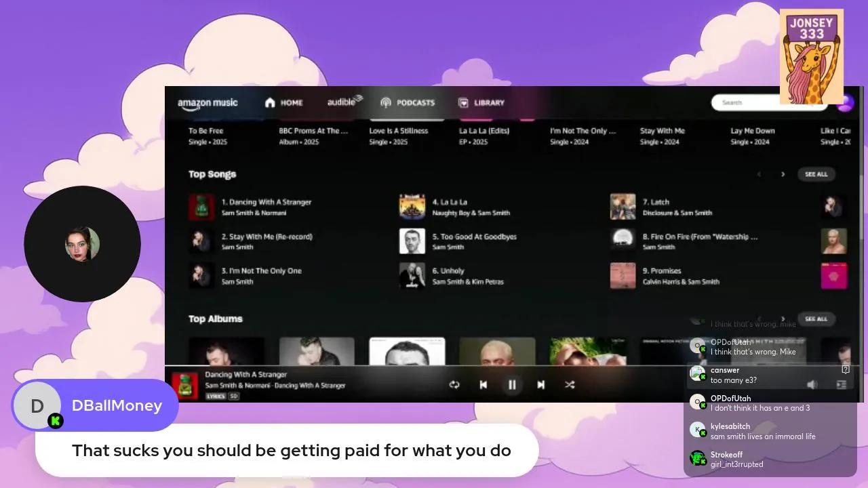Click the chat message "too many e3?"
Viewport: 868px width, 488px height.
(734, 380)
